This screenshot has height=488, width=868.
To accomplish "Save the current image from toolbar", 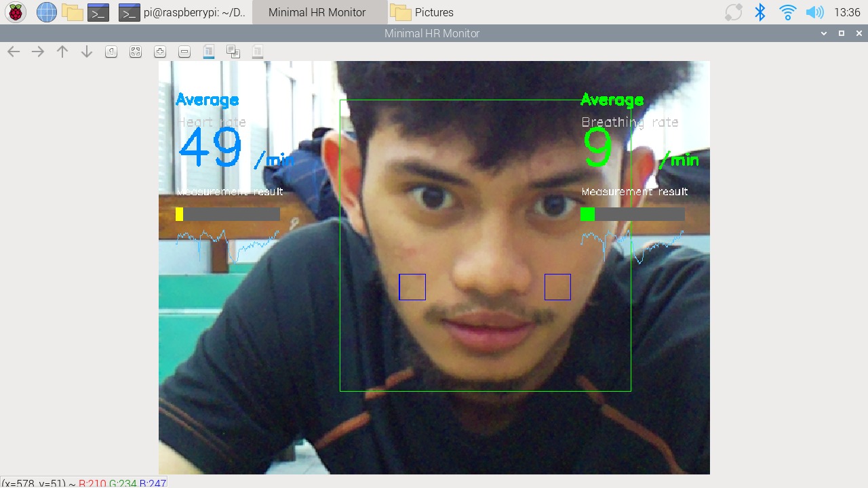I will point(209,52).
